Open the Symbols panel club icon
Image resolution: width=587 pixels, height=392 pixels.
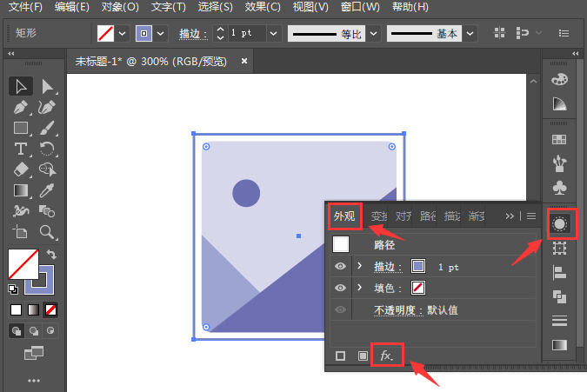coord(559,188)
